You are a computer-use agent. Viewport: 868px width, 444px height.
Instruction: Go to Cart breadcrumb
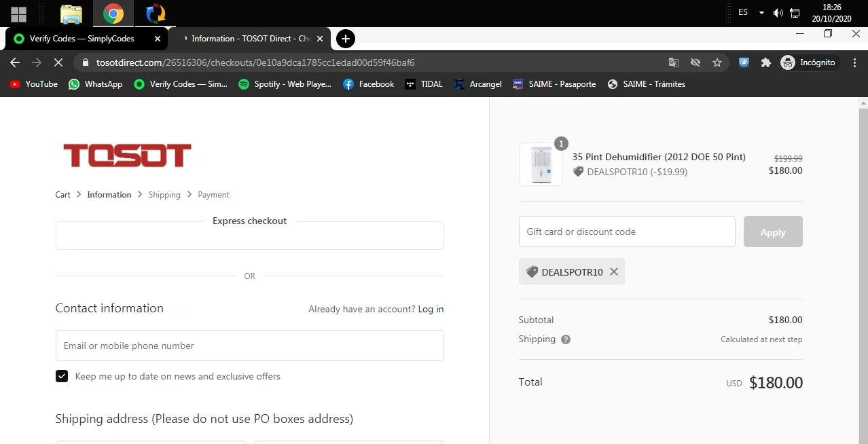tap(63, 195)
